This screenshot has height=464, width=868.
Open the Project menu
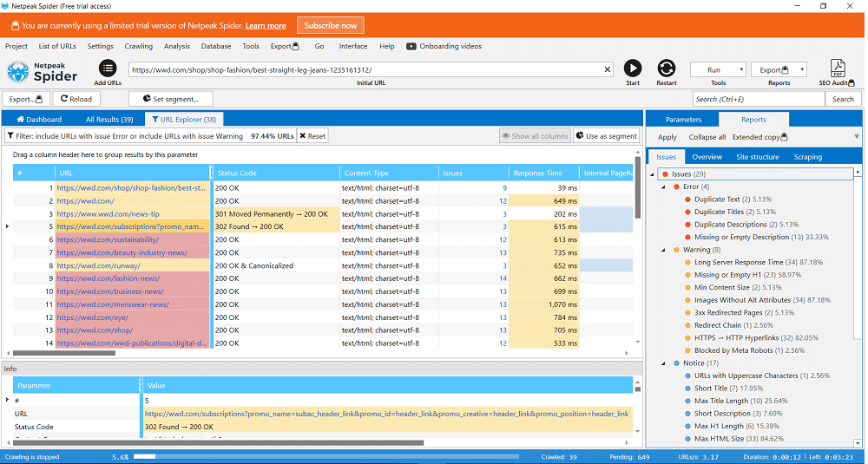click(x=16, y=47)
